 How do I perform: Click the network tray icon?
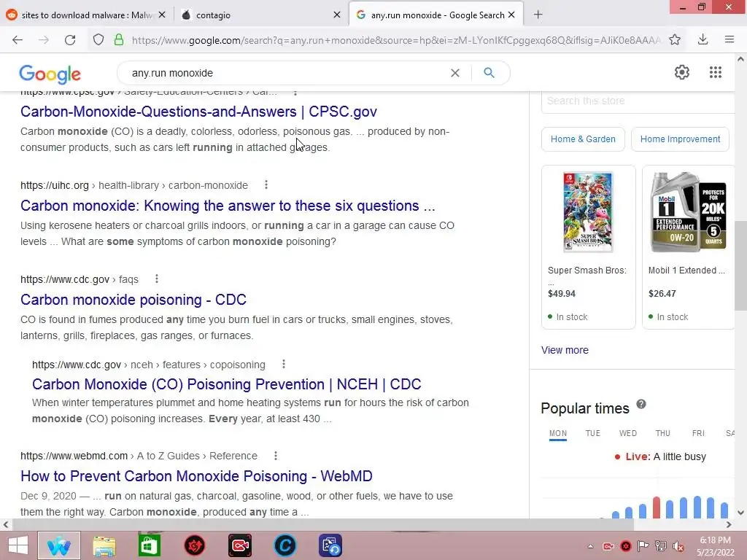tap(661, 546)
